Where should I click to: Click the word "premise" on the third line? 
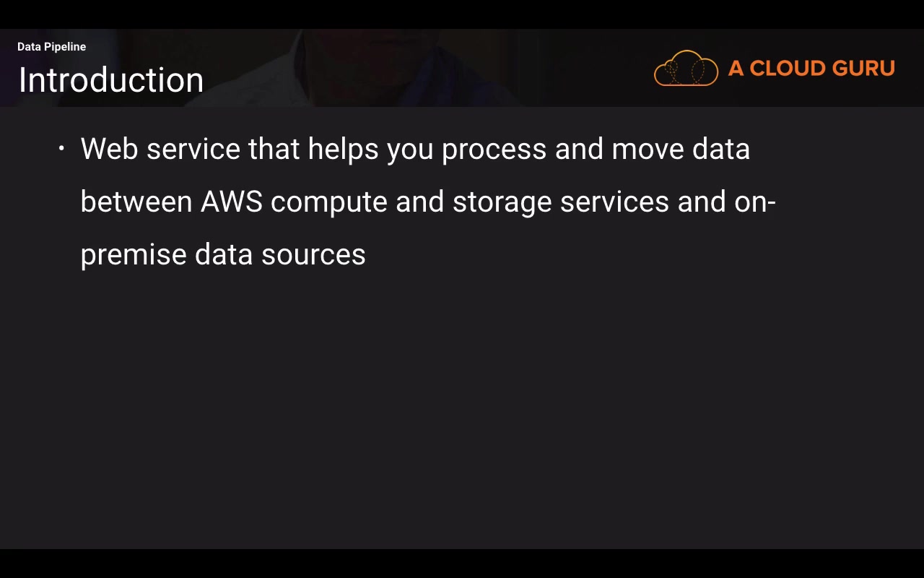[134, 255]
